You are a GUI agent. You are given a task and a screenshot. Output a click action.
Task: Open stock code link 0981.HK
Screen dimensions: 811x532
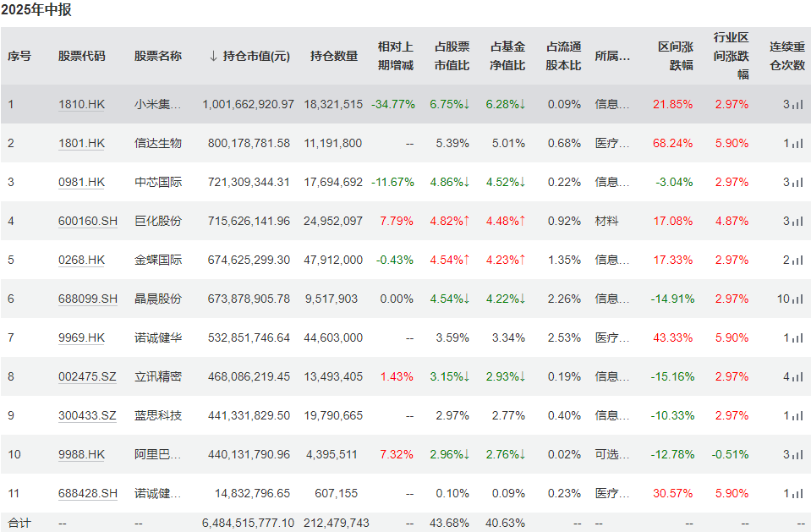pos(81,182)
